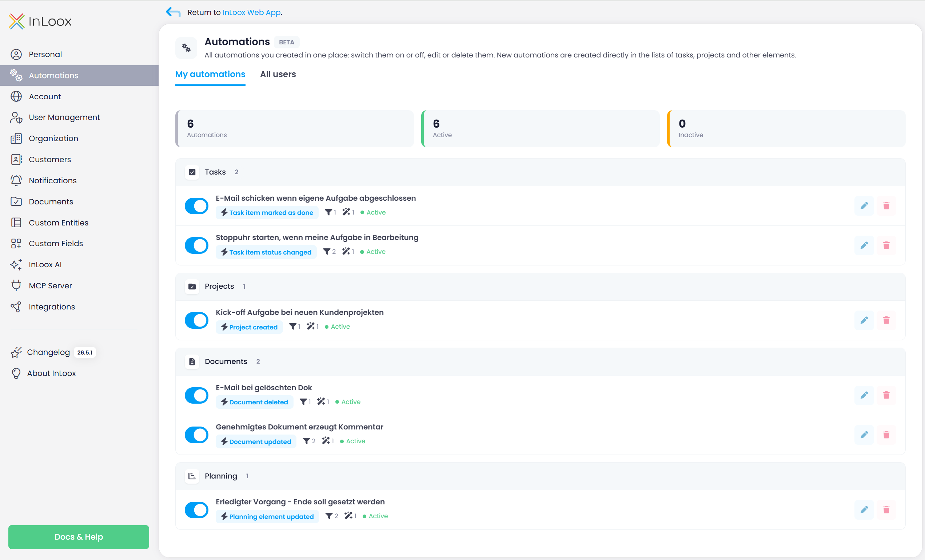Click the Notifications bell icon

16,180
